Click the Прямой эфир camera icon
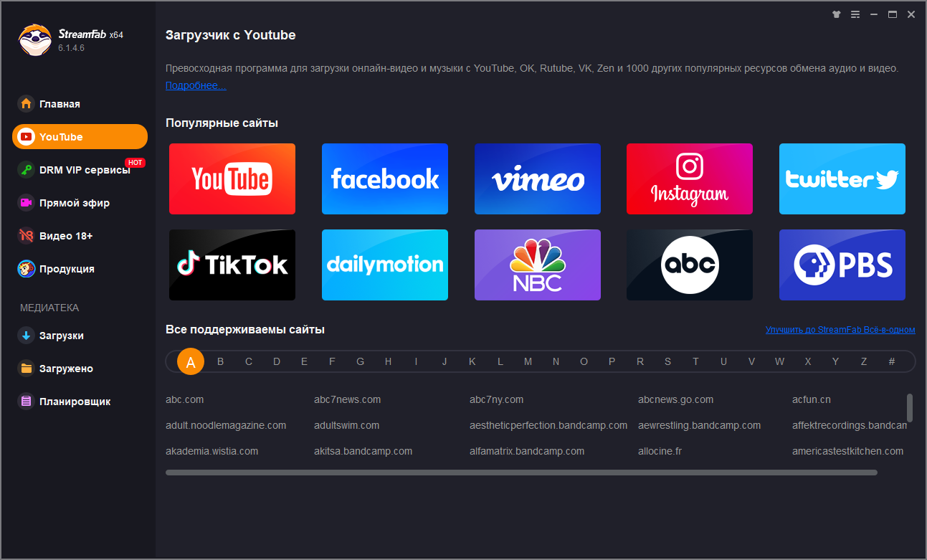 coord(27,203)
